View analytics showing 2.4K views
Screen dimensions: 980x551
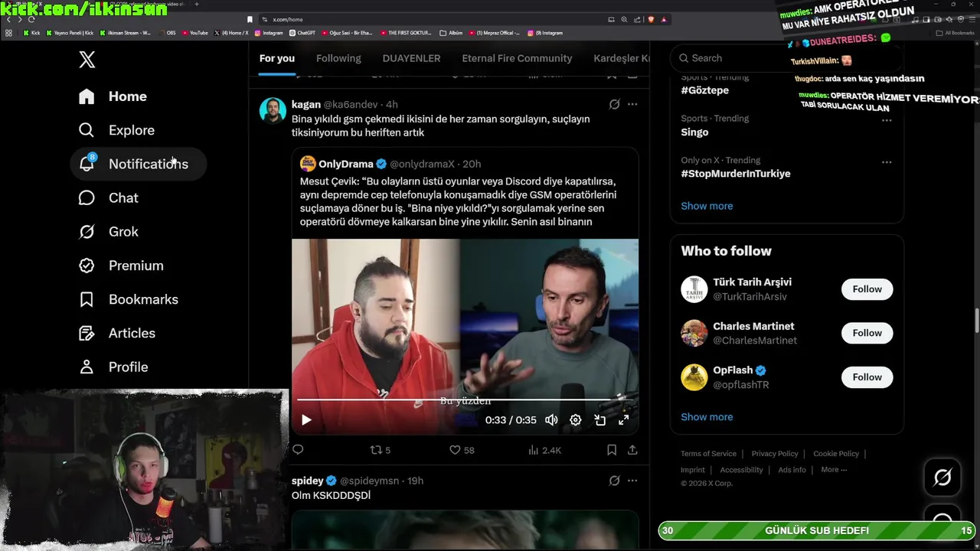544,450
